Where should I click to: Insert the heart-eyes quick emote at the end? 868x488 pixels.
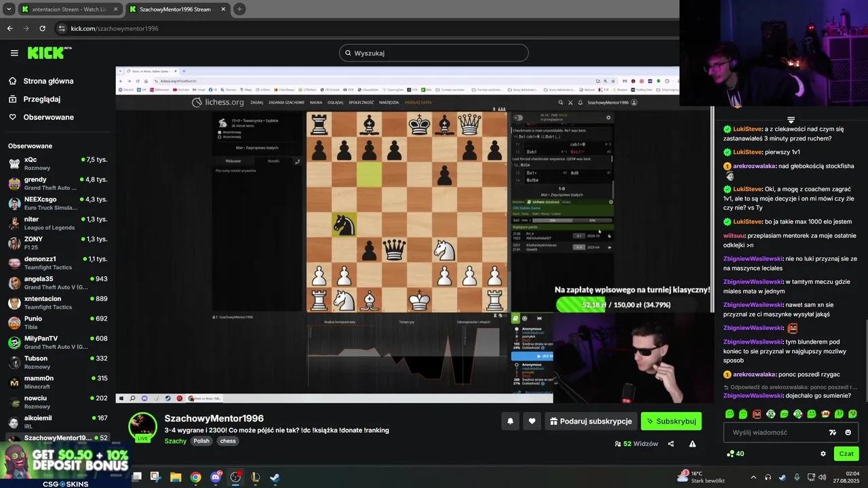852,413
